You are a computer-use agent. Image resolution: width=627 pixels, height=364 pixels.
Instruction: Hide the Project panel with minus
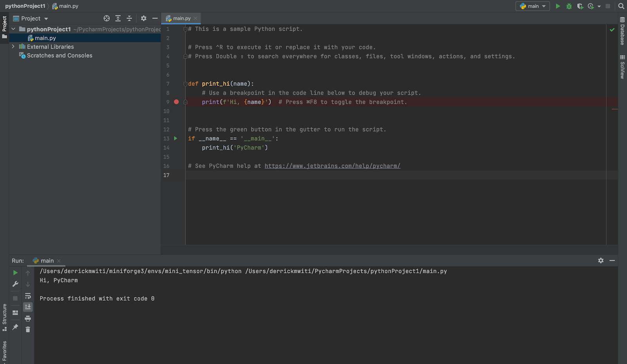155,18
